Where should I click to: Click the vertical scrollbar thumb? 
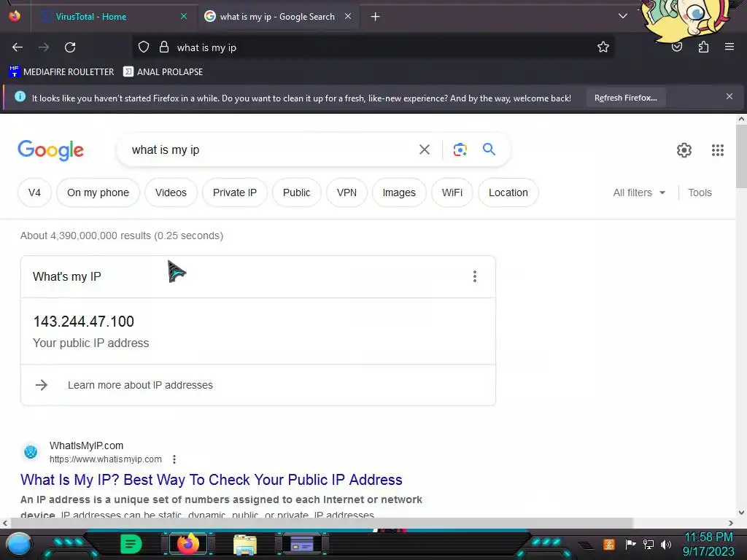pos(741,156)
